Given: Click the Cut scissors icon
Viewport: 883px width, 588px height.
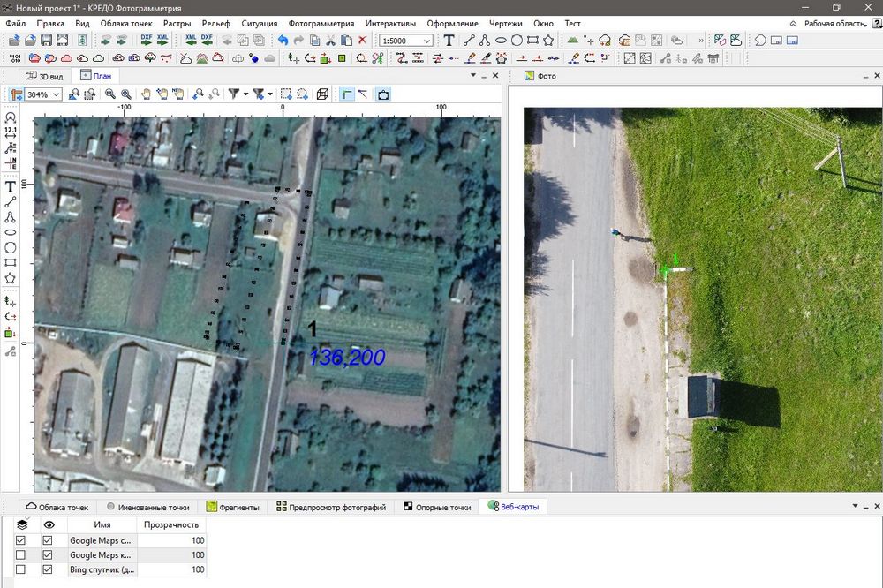Looking at the screenshot, I should pyautogui.click(x=330, y=41).
